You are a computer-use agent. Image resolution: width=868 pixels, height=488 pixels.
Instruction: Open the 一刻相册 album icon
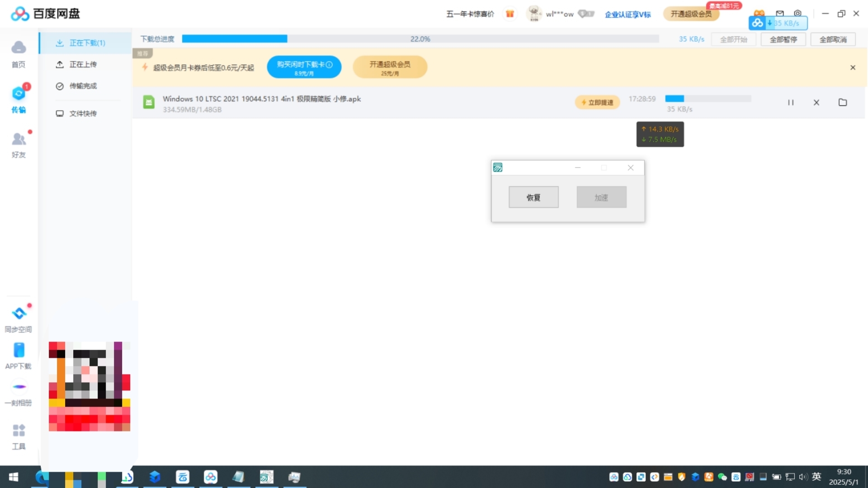(x=19, y=393)
